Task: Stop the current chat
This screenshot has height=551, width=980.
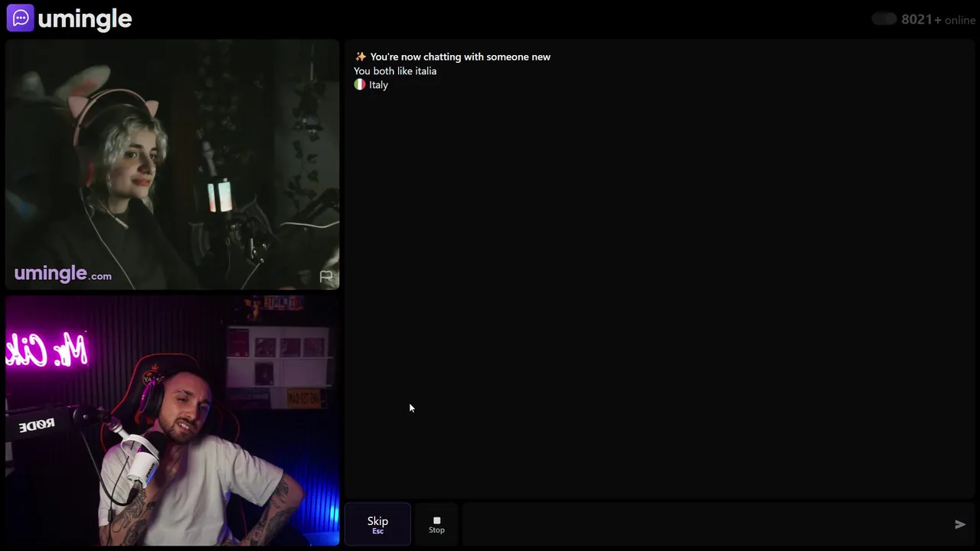Action: (436, 524)
